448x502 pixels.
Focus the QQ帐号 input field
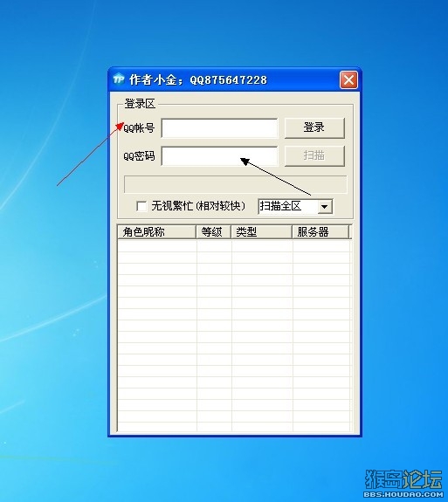[x=219, y=128]
